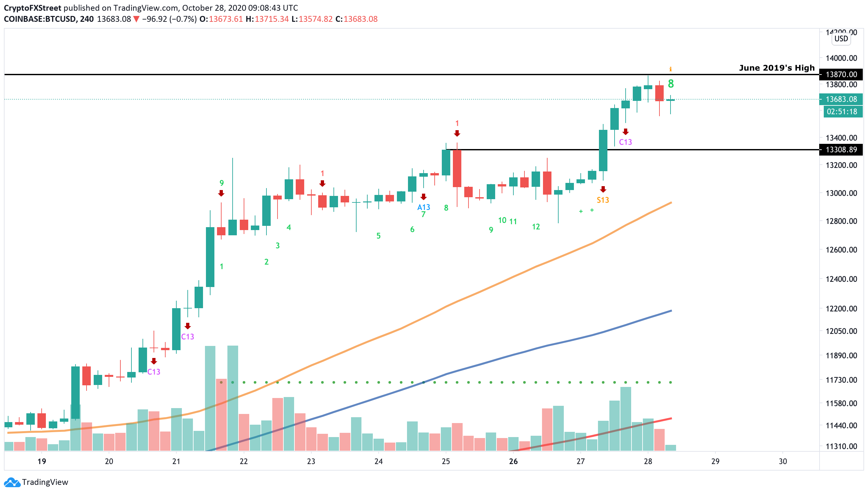Click the green 5 count label
This screenshot has height=494, width=868.
point(379,236)
